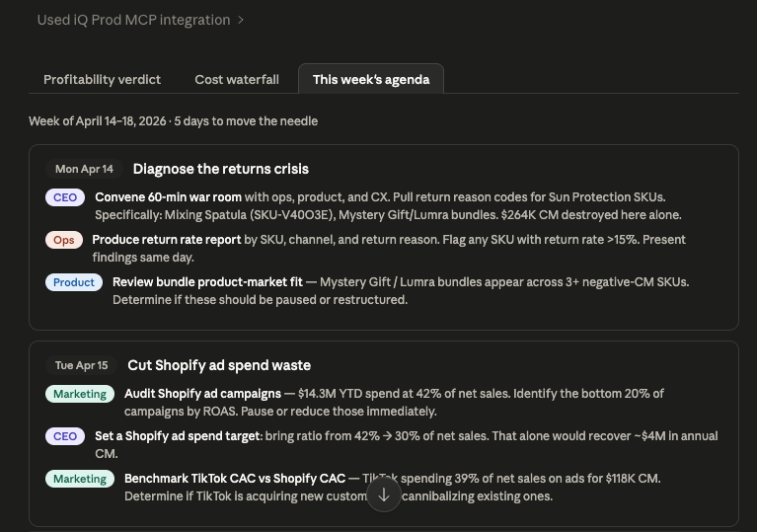Screen dimensions: 757x532
Task: Click the Week of April 14–18 subtitle
Action: [x=174, y=121]
